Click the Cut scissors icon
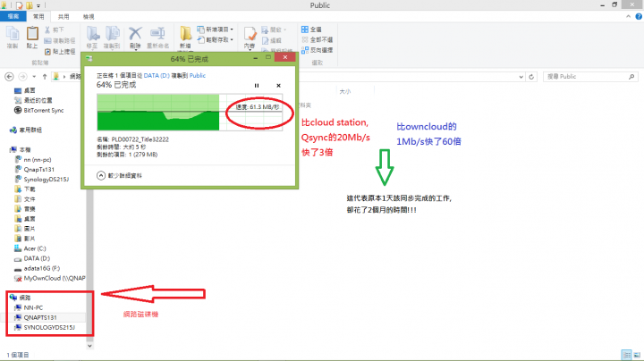Image resolution: width=644 pixels, height=361 pixels. pos(47,30)
